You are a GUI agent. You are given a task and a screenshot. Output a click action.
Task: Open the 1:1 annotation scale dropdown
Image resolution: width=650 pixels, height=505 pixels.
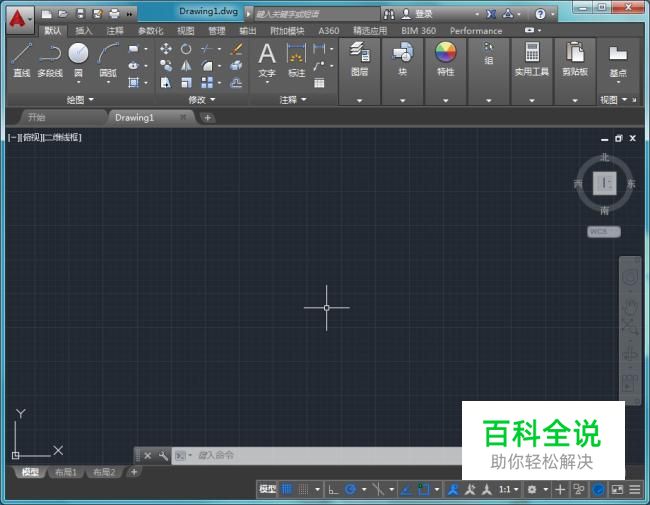(509, 489)
